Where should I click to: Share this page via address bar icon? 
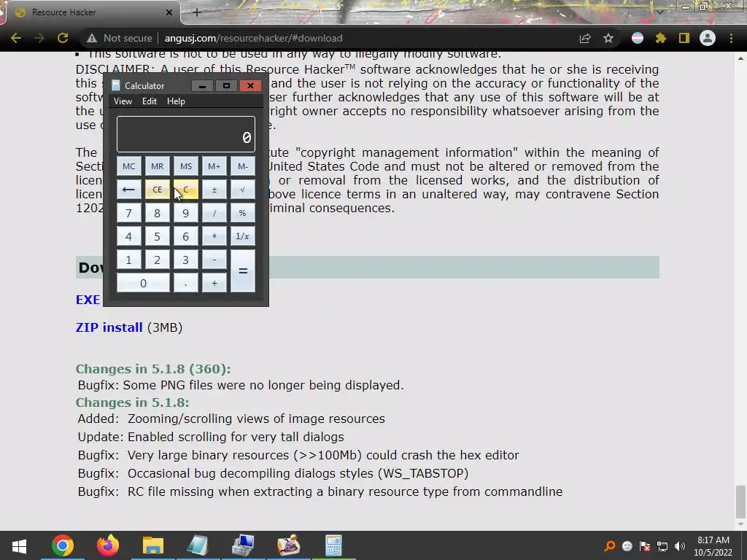click(585, 38)
